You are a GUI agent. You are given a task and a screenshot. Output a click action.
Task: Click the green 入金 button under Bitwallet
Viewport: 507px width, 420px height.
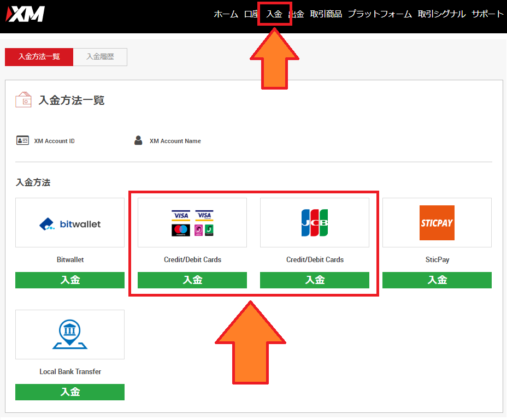pos(70,280)
